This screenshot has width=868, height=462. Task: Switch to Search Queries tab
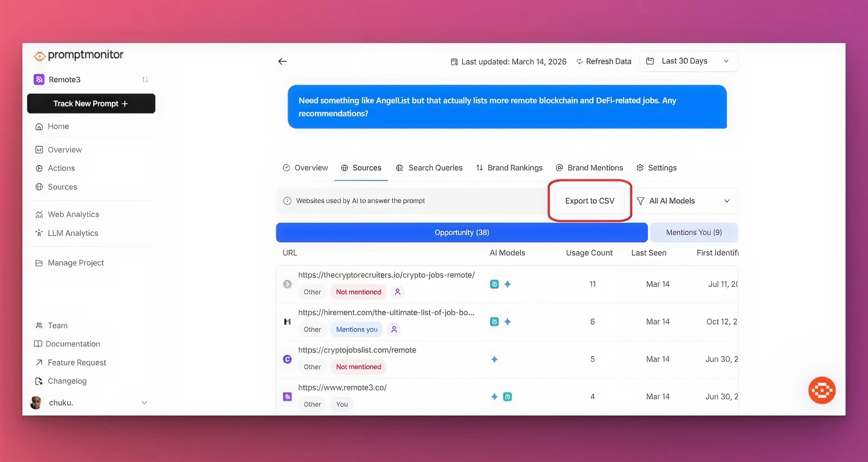[429, 168]
